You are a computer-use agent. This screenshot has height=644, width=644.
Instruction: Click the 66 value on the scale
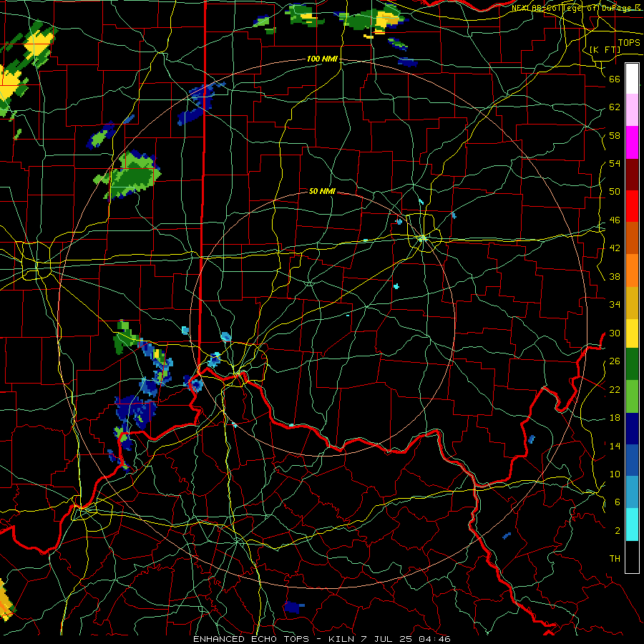click(615, 79)
